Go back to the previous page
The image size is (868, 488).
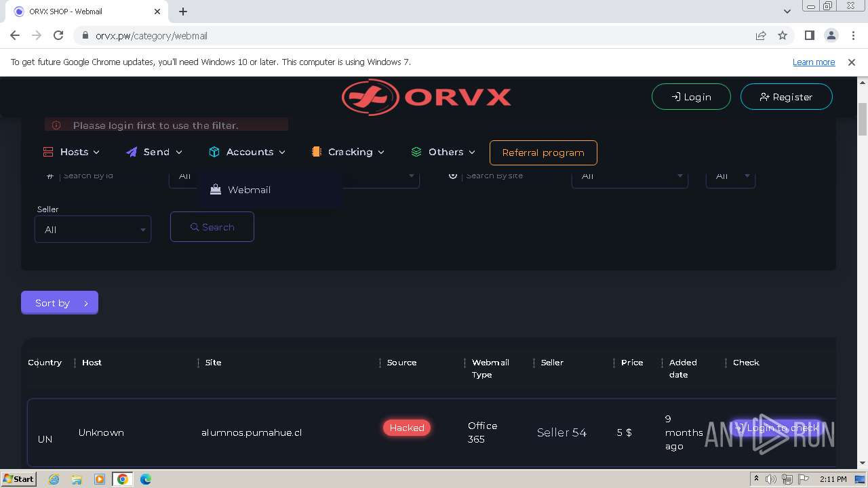pos(15,35)
